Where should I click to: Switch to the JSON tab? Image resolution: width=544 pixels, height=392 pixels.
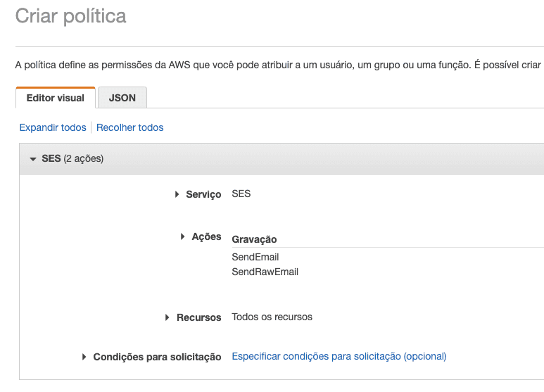(x=122, y=98)
